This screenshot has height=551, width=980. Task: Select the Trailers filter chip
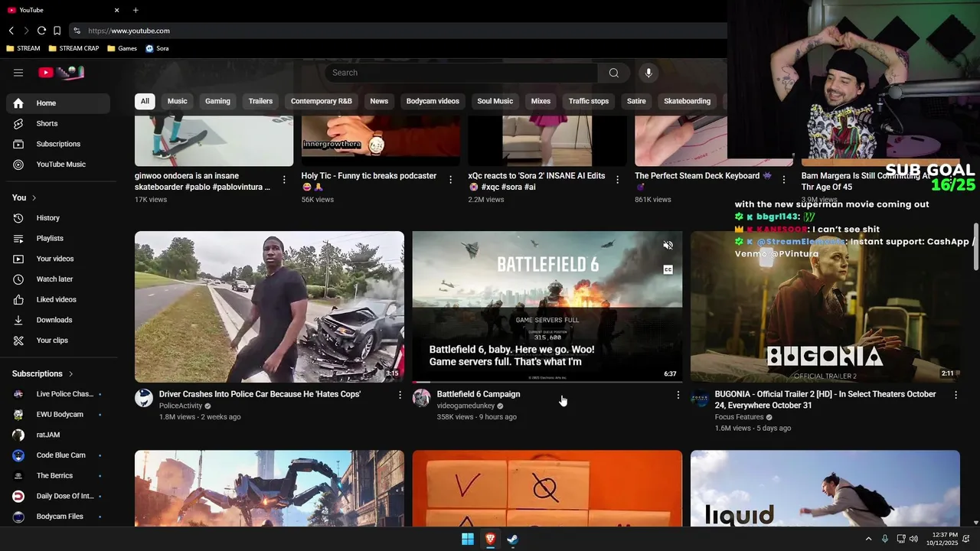[x=260, y=101]
